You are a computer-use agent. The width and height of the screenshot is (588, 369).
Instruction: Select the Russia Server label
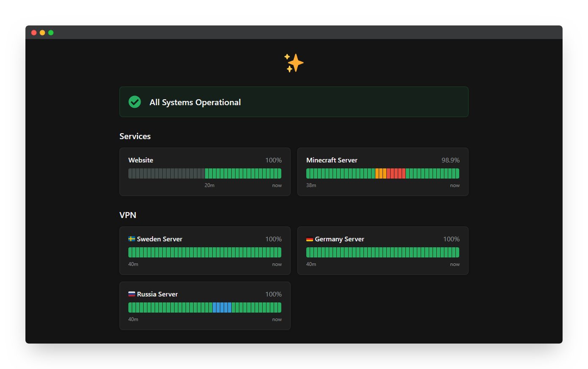tap(157, 294)
